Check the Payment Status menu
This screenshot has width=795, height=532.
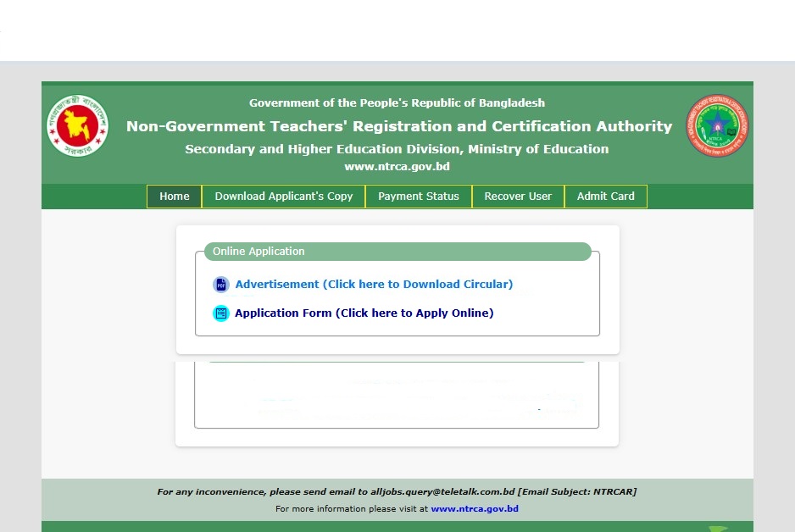pos(418,197)
